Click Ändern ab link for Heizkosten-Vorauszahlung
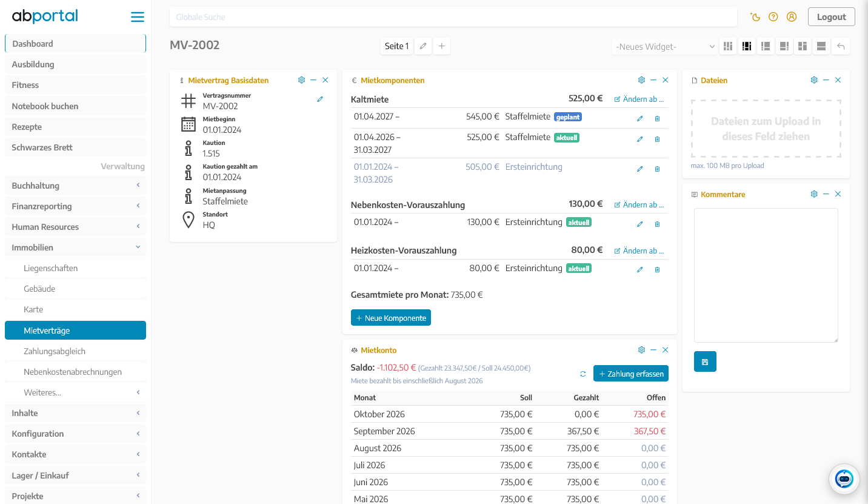Viewport: 868px width, 504px height. coord(639,250)
